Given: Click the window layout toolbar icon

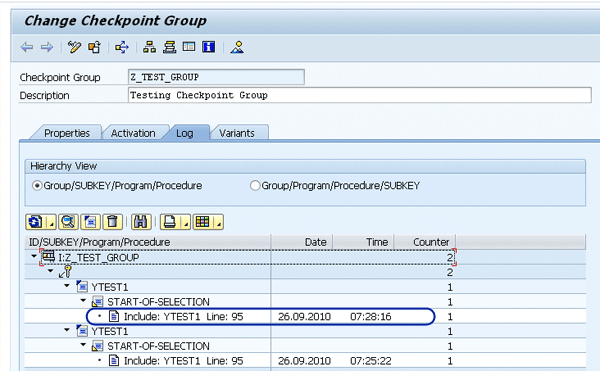Looking at the screenshot, I should [x=189, y=47].
